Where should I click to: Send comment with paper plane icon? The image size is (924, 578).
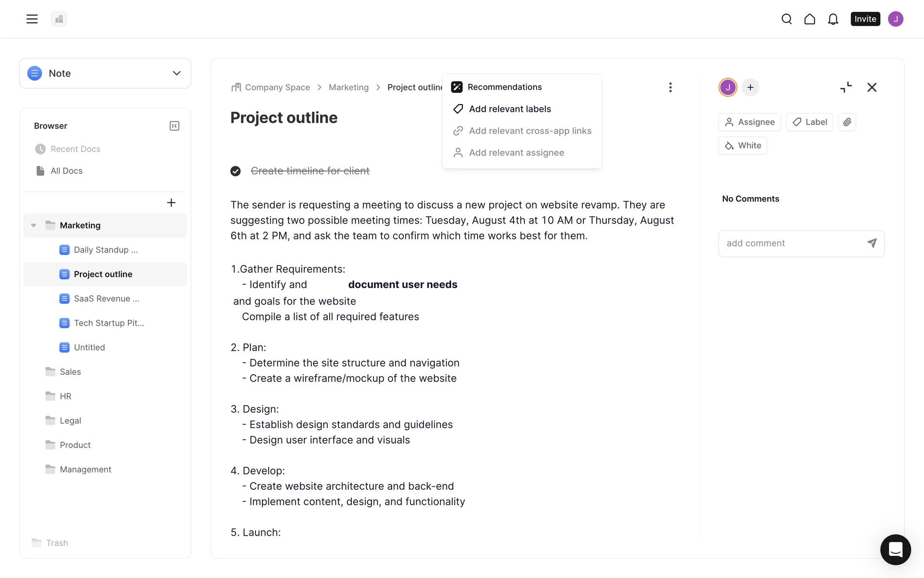coord(872,243)
